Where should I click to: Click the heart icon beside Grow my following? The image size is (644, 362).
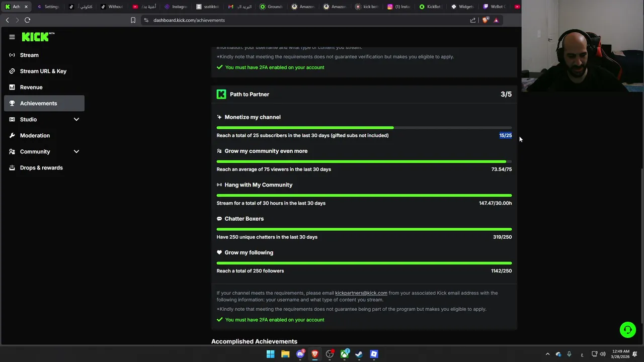pyautogui.click(x=219, y=252)
